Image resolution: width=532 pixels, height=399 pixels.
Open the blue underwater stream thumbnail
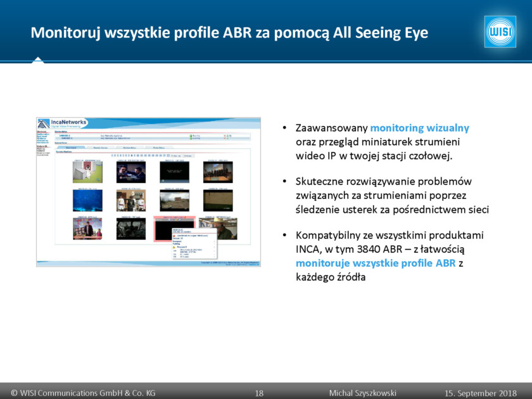tap(88, 200)
